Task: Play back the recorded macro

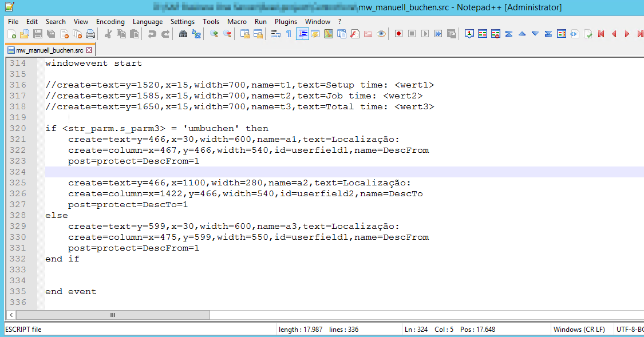Action: coord(425,34)
